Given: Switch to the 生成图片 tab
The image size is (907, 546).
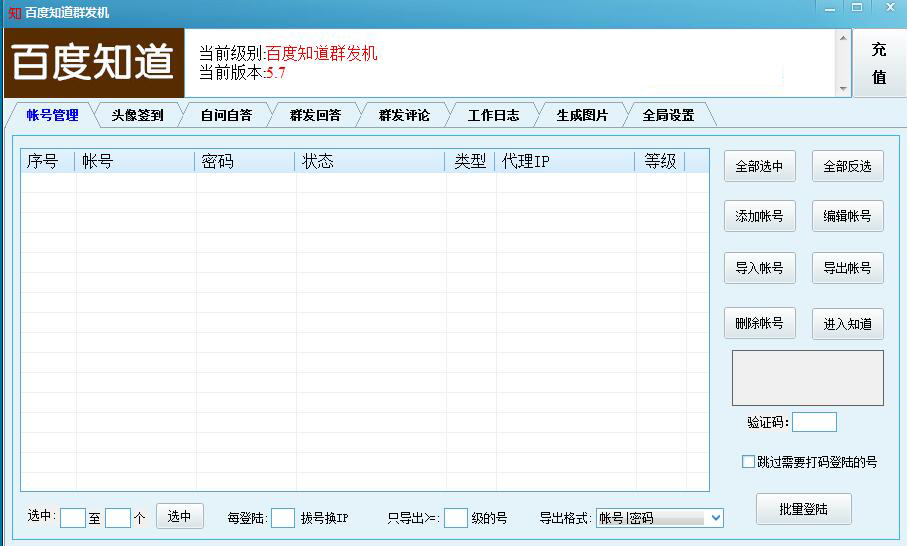Looking at the screenshot, I should tap(582, 115).
